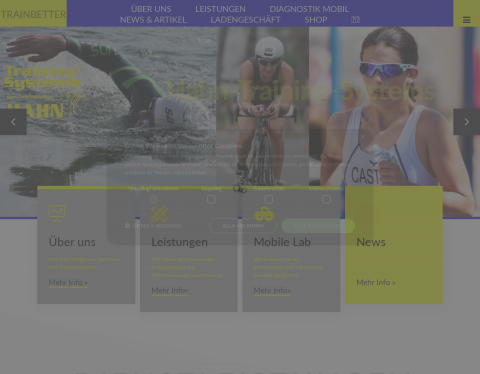Enable the Funktionalität cookies checkbox
This screenshot has width=480, height=374.
(x=269, y=199)
